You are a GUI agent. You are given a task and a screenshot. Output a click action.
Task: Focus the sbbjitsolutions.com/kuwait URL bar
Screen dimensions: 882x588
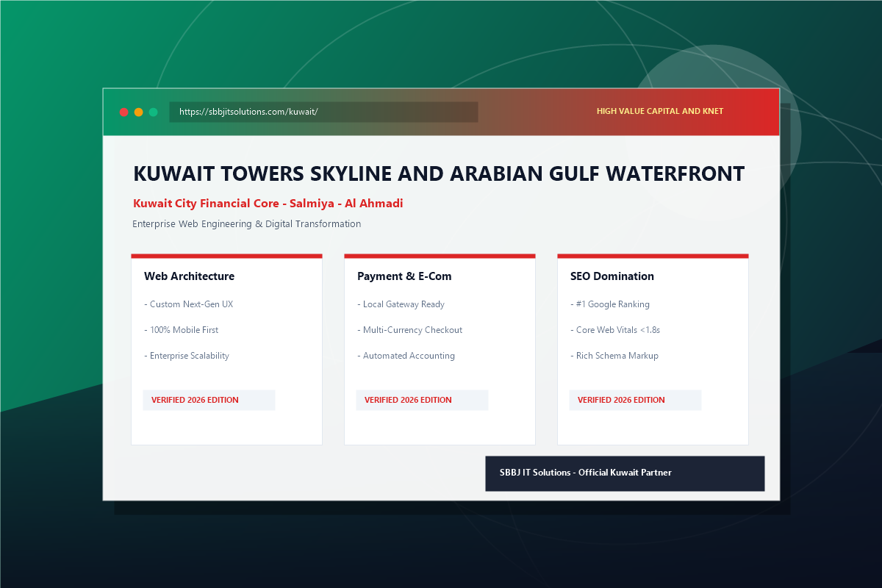(x=323, y=112)
